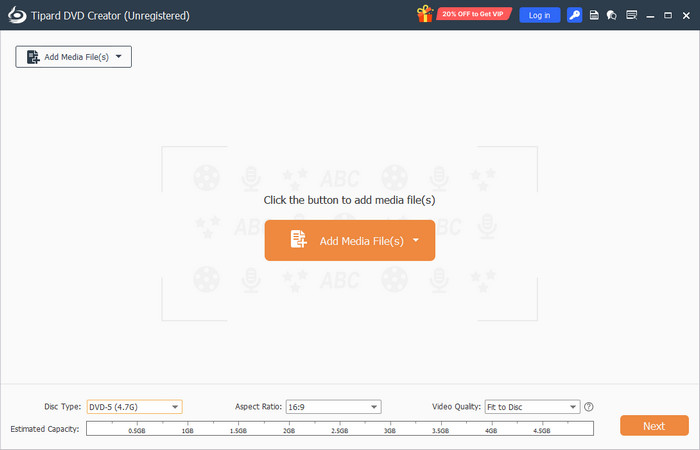Screen dimensions: 700x450
Task: Minimize the DVD Creator window
Action: 651,15
